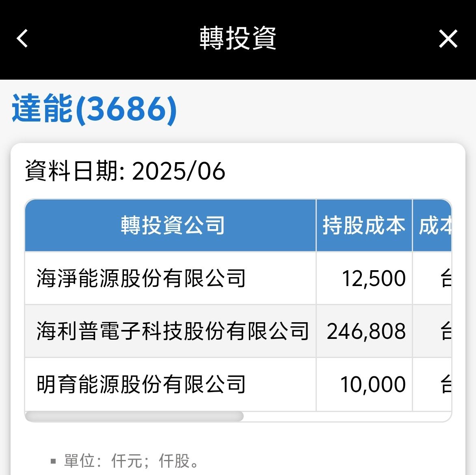Viewport: 476px width, 475px height.
Task: Click the 10,000 holding cost cell
Action: tap(372, 384)
